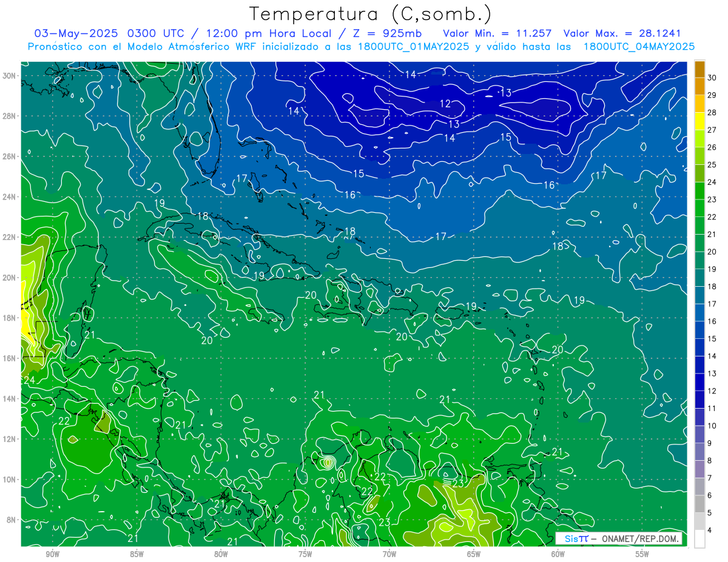Screen dimensions: 728x562
Task: Click the green legend swatch between 22 and 23
Action: tap(700, 208)
